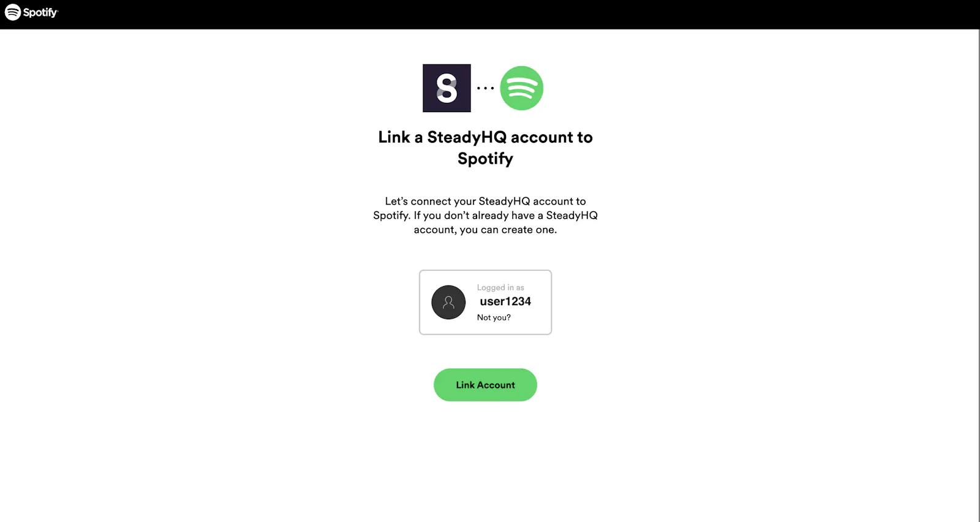Click the dark SteadyHQ S logo square
Screen dimensions: 980x522
[447, 88]
